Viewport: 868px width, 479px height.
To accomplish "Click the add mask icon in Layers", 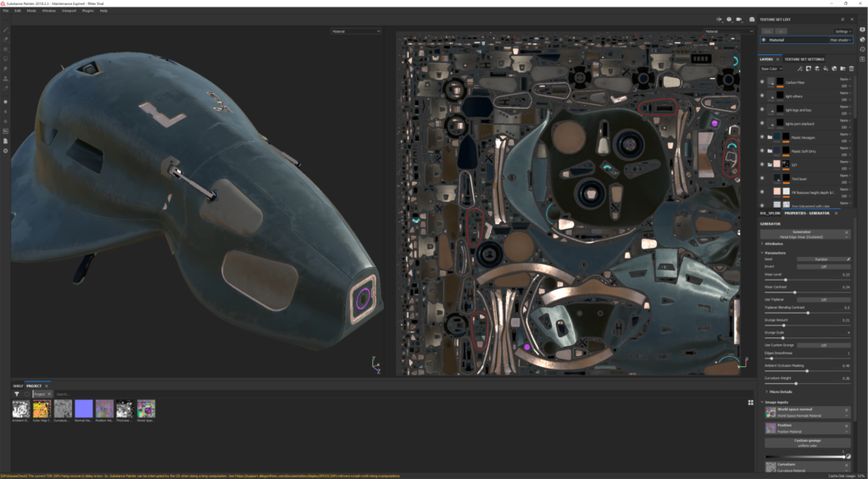I will pos(808,69).
